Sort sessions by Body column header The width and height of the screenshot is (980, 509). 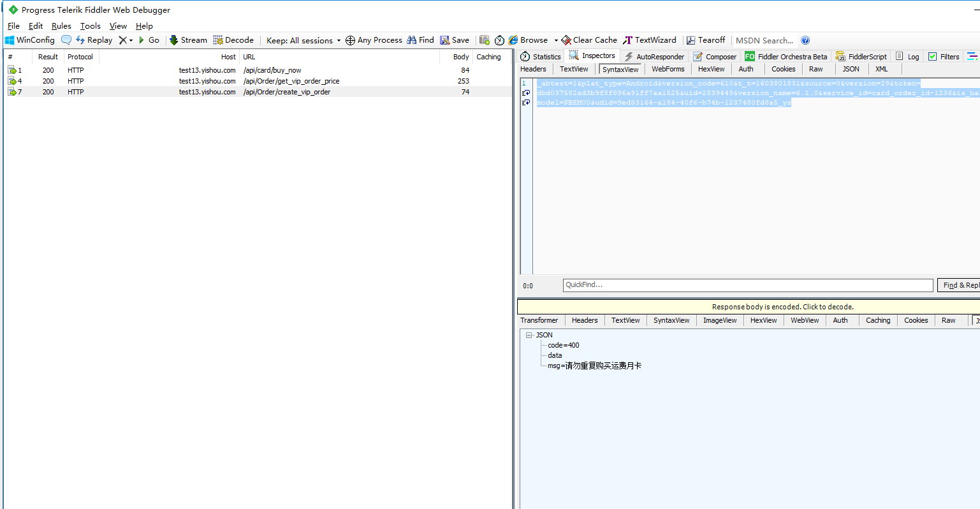(x=456, y=57)
